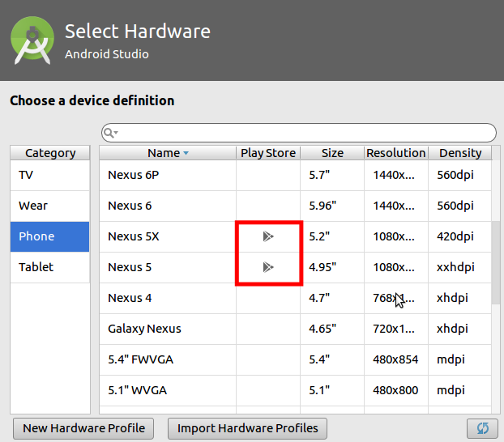Click the Play Store icon for Nexus 5
This screenshot has height=442, width=504.
coord(268,267)
